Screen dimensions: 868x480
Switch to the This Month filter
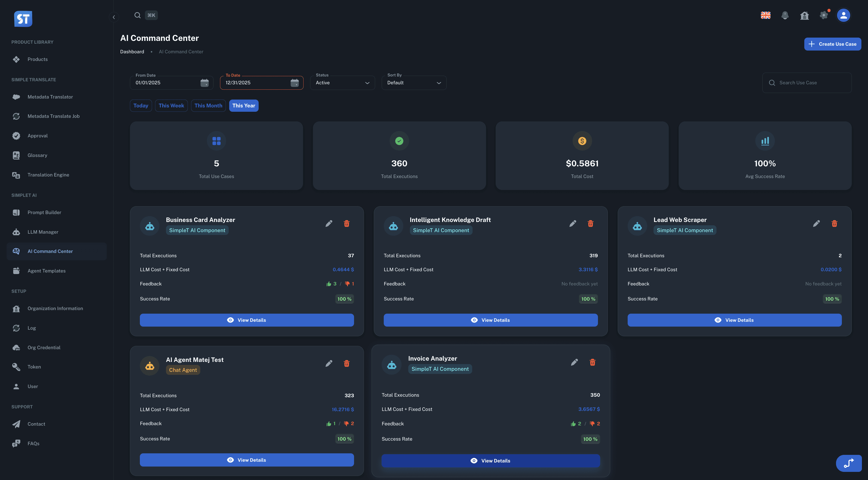coord(208,105)
